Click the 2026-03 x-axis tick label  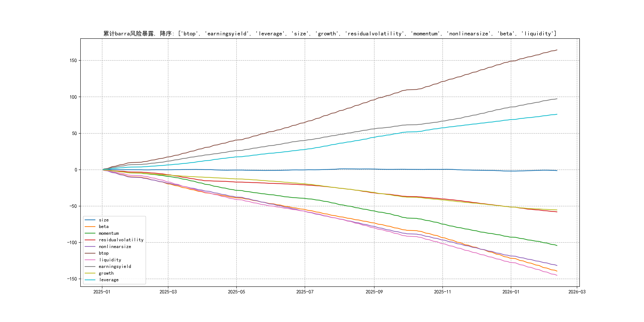pyautogui.click(x=577, y=292)
